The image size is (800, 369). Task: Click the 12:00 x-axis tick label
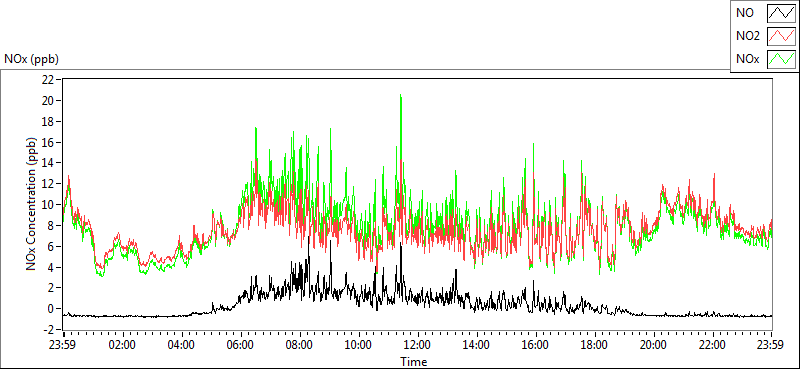pyautogui.click(x=417, y=345)
